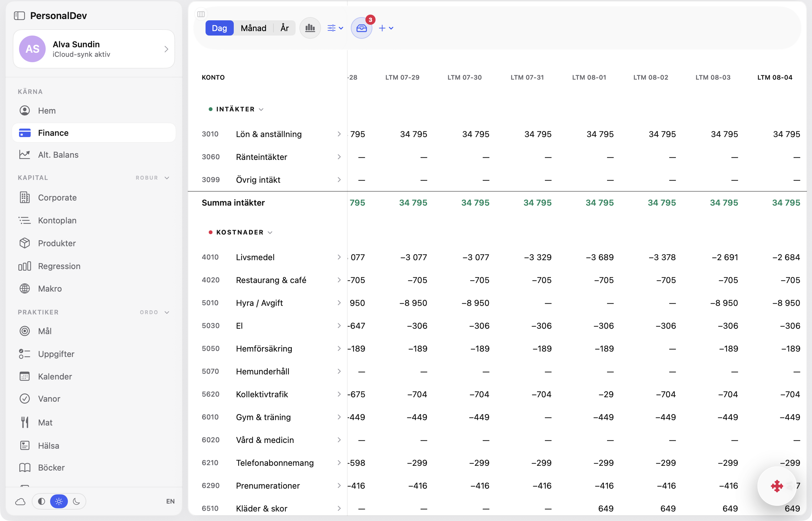This screenshot has width=812, height=521.
Task: Click the red floating move button
Action: coord(776,486)
